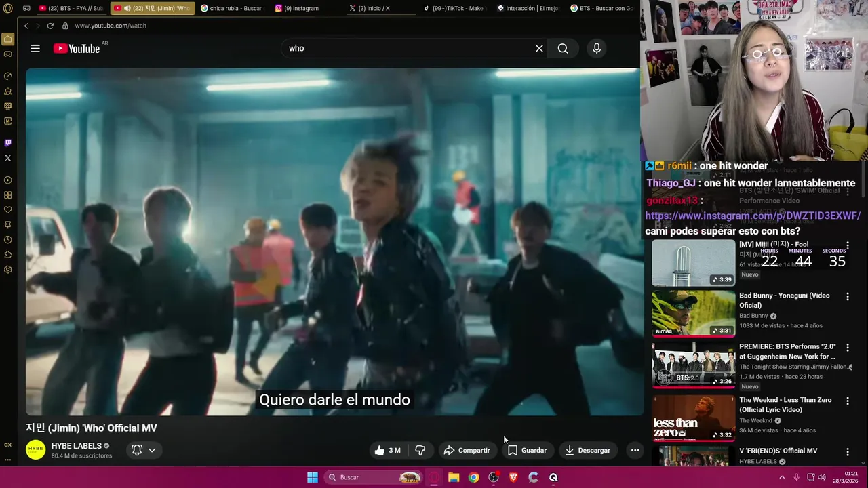Viewport: 868px width, 488px height.
Task: Switch to the BTS - FYA tab
Action: tap(71, 8)
